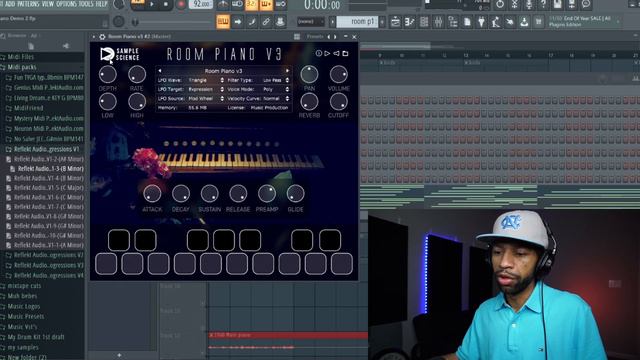This screenshot has height=360, width=640.
Task: Open the LFO Wave Triangle dropdown
Action: pyautogui.click(x=206, y=80)
